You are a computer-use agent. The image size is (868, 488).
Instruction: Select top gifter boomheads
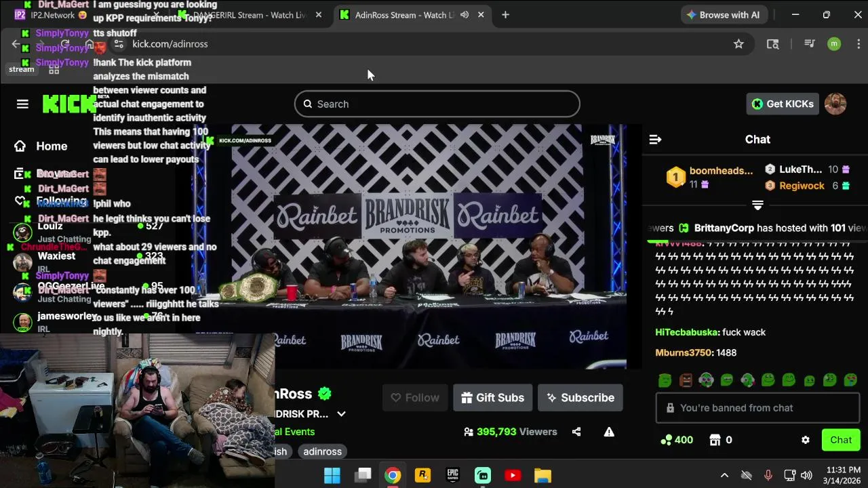721,171
